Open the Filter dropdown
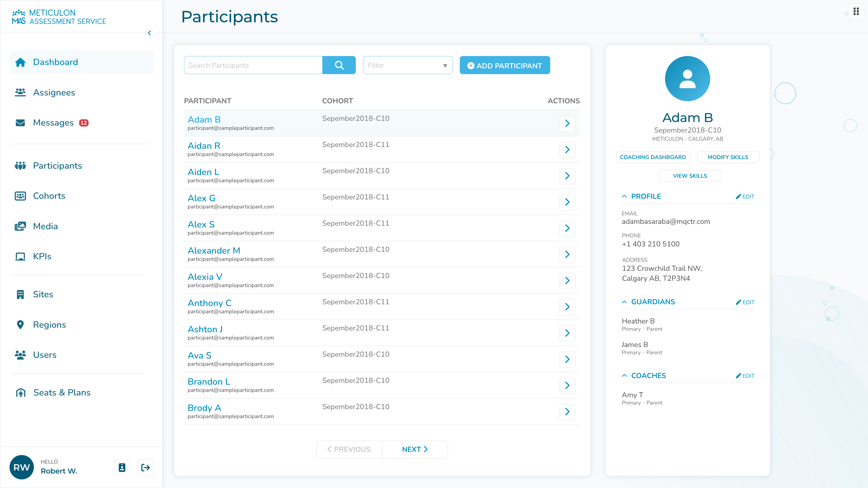 pyautogui.click(x=408, y=65)
